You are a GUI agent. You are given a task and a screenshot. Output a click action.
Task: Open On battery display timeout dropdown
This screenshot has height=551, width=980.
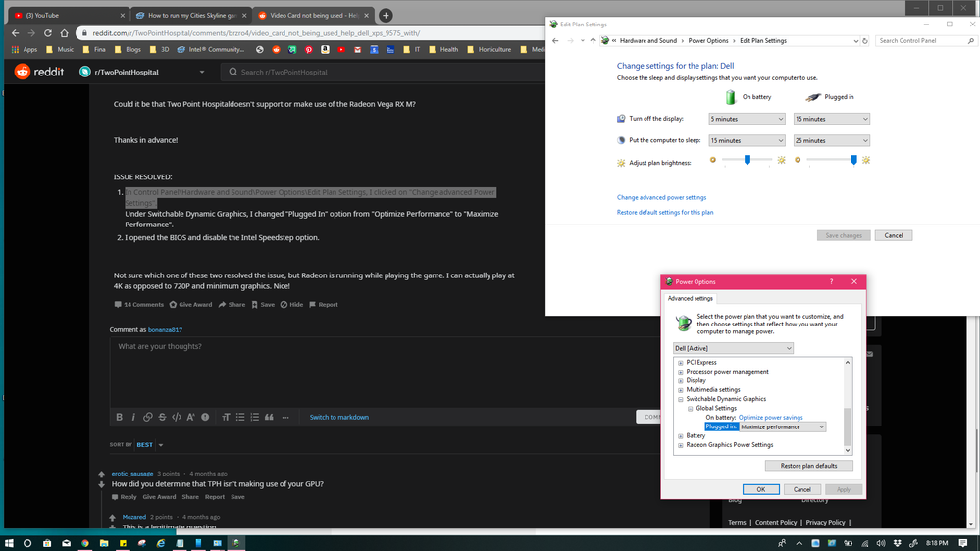(x=747, y=119)
